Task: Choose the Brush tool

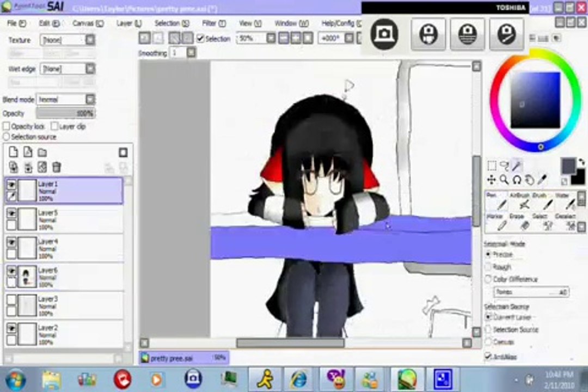Action: pos(544,201)
